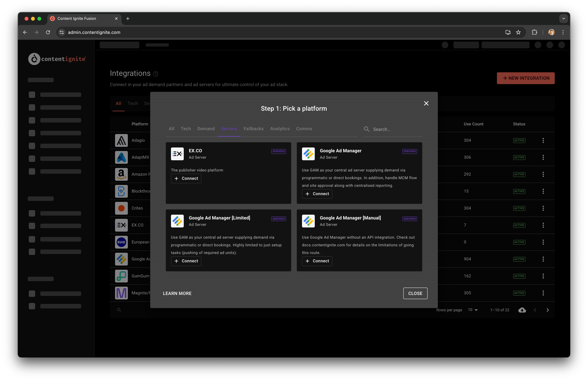Click the Amazon platform logo
The image size is (588, 381).
click(121, 174)
